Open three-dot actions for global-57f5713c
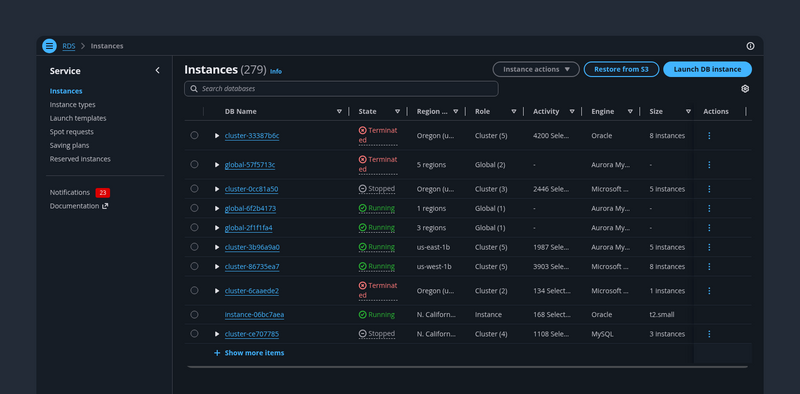 click(709, 165)
